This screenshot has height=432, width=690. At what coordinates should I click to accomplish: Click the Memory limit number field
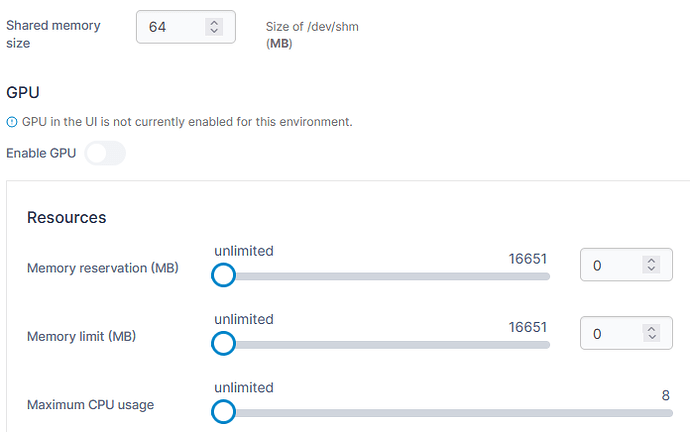[612, 334]
